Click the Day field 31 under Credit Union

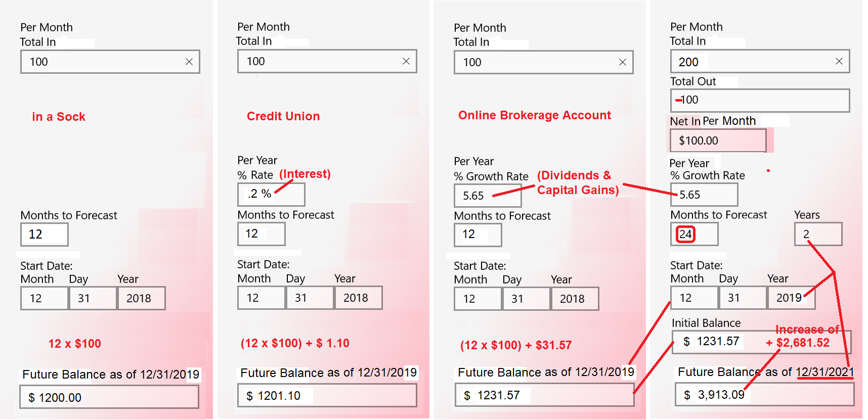click(x=310, y=298)
